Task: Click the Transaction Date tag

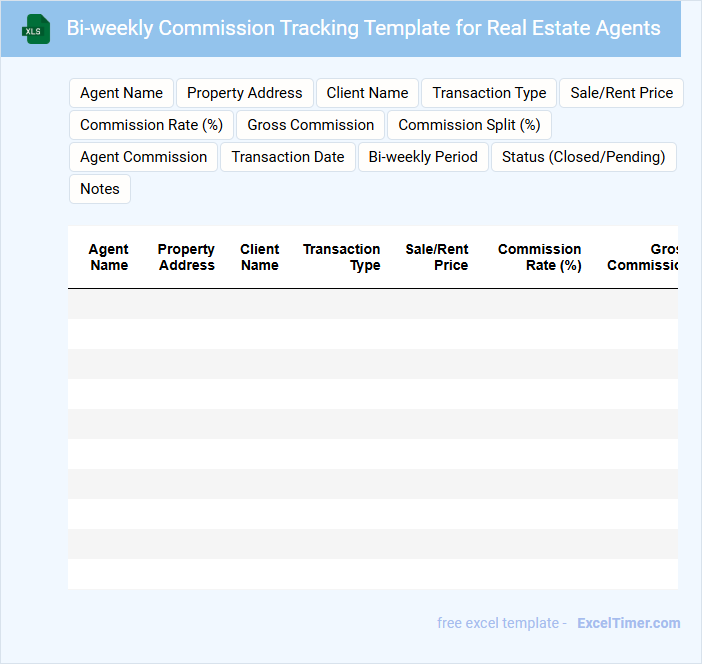Action: click(x=287, y=157)
